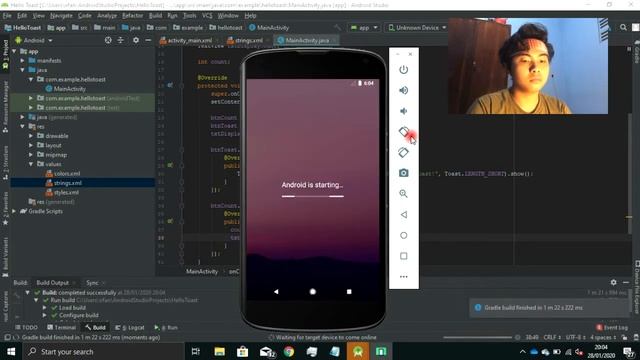Click the Search Everywhere magnifier icon

(x=623, y=27)
